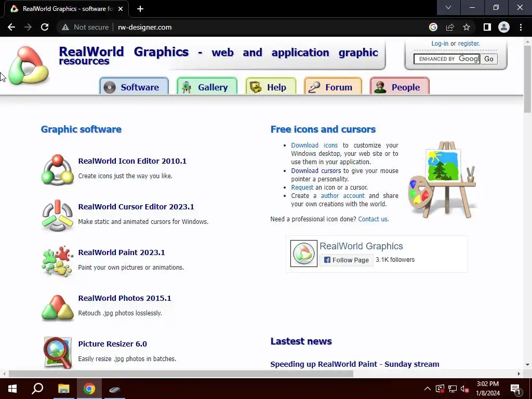Reload the page
This screenshot has width=532, height=399.
pyautogui.click(x=45, y=27)
